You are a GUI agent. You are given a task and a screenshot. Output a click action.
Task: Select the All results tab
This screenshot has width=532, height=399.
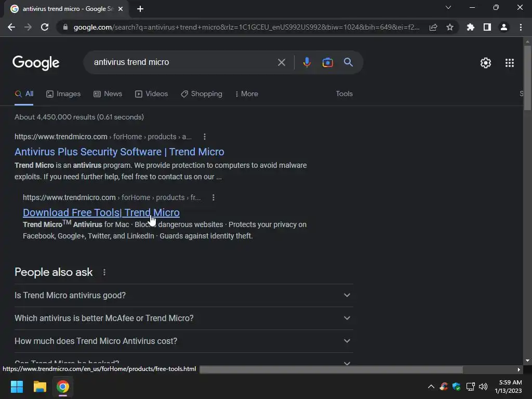click(24, 94)
